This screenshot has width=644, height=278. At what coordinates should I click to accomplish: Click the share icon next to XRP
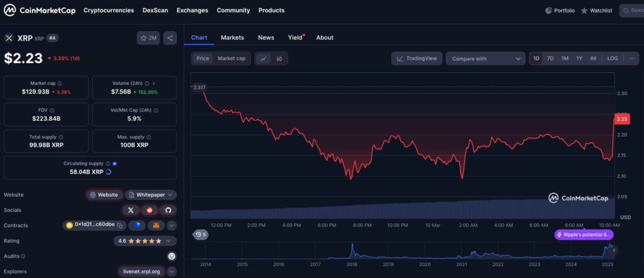(x=170, y=38)
